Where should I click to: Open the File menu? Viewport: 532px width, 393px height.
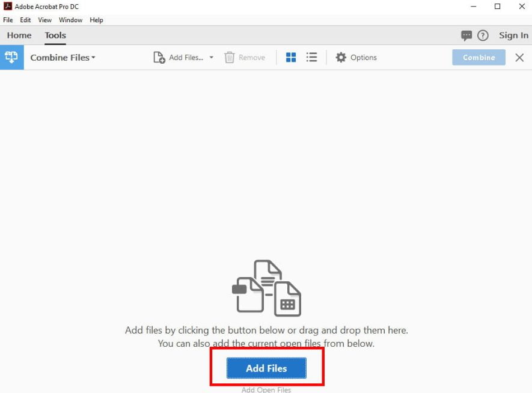pos(8,20)
